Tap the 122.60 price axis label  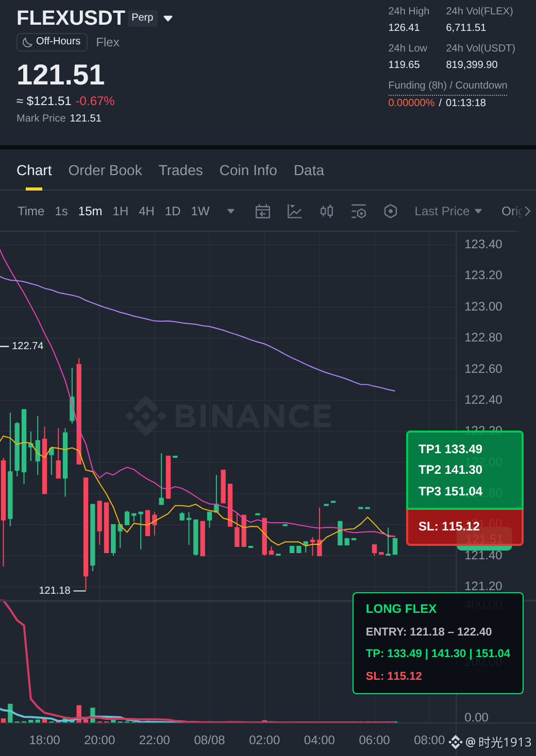[x=483, y=369]
